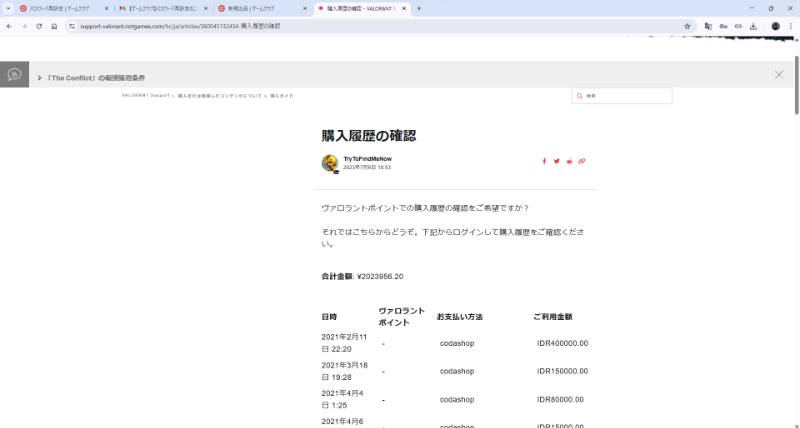Click the chat bubble icon on banner
The image size is (800, 428).
tap(14, 74)
